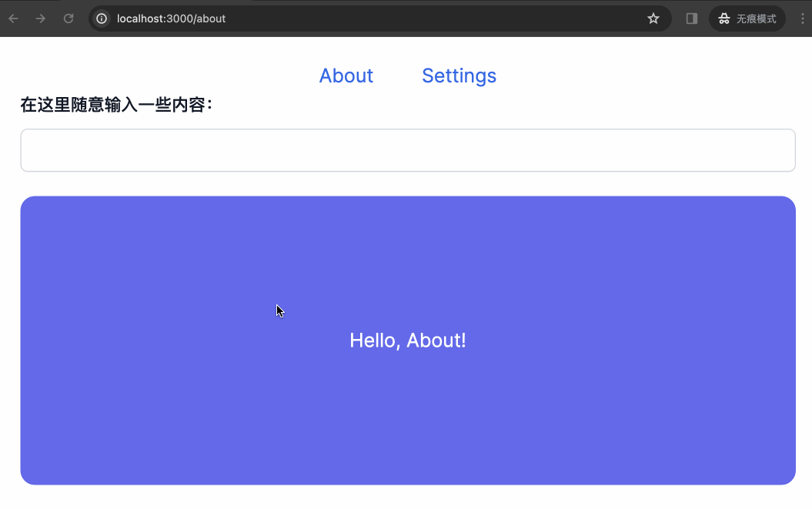Click the white page background area
Image resolution: width=812 pixels, height=510 pixels.
pyautogui.click(x=408, y=501)
